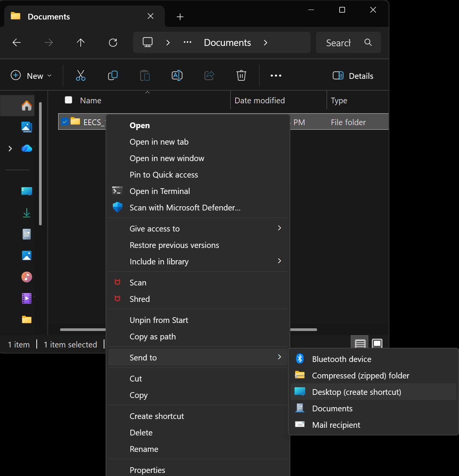
Task: Switch to the details list view icon
Action: pyautogui.click(x=360, y=343)
